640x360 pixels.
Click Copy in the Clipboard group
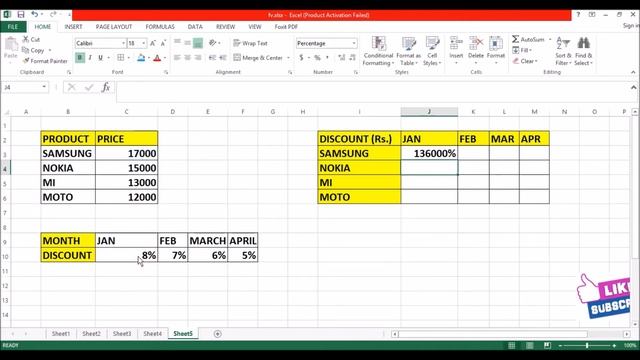click(x=33, y=50)
